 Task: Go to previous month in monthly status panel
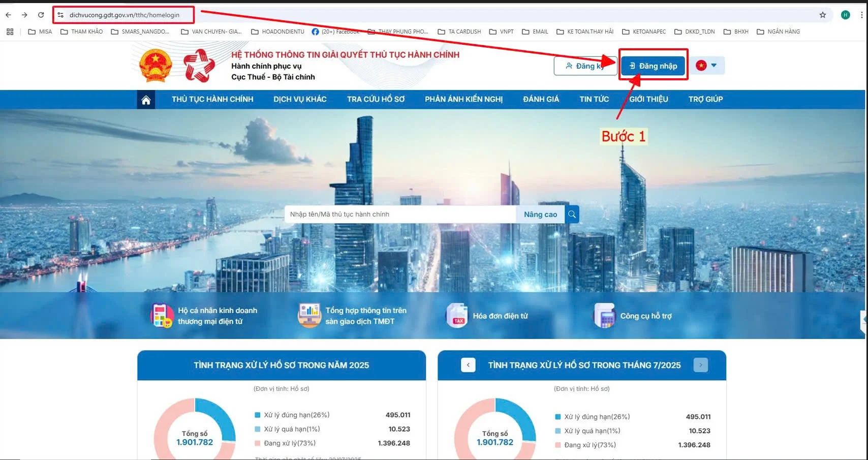pos(468,365)
